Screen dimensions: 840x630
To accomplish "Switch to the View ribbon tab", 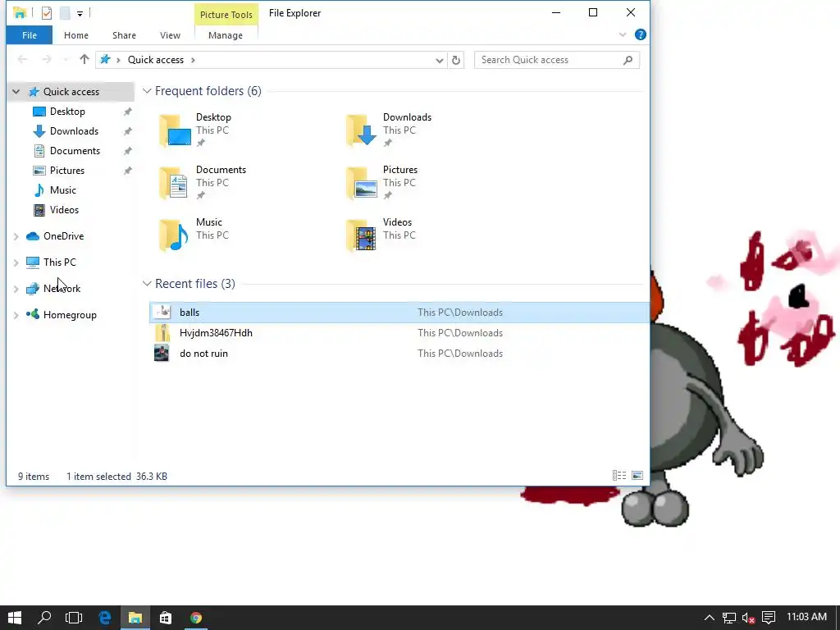I will [170, 35].
